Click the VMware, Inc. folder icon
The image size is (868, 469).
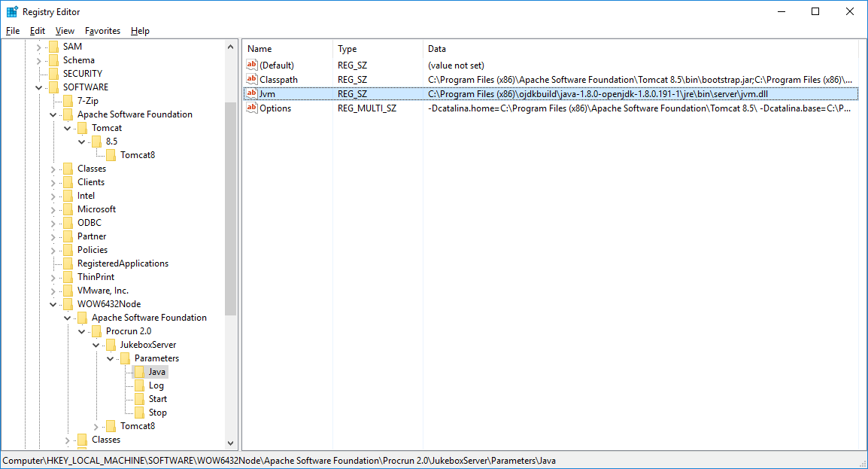pos(68,291)
